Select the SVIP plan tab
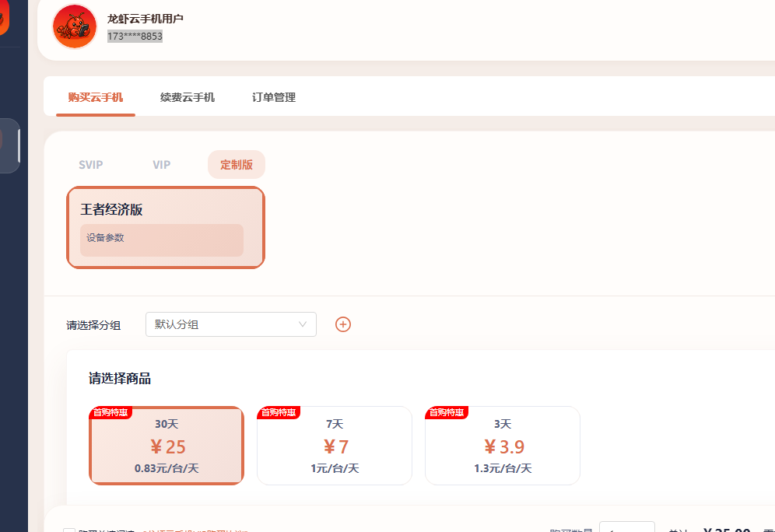The width and height of the screenshot is (775, 532). click(91, 164)
